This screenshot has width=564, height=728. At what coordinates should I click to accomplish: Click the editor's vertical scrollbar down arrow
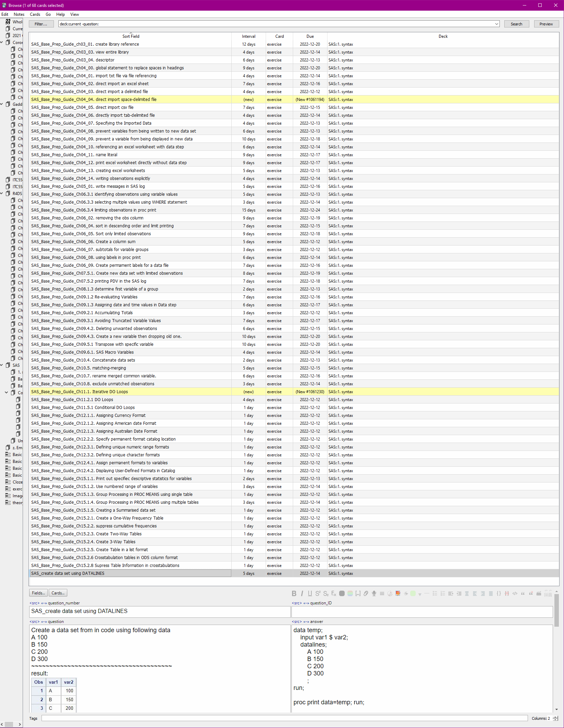tap(556, 709)
